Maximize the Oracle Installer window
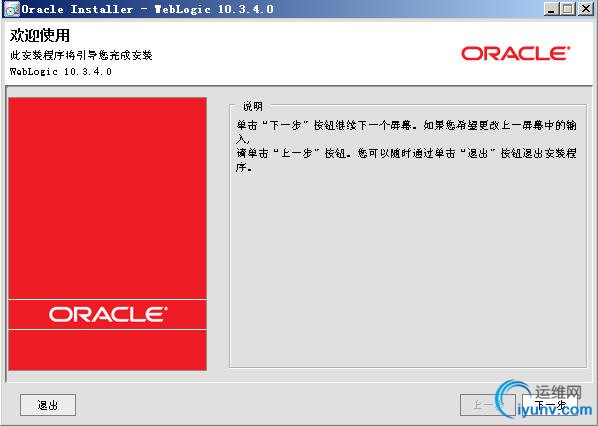 (x=568, y=9)
